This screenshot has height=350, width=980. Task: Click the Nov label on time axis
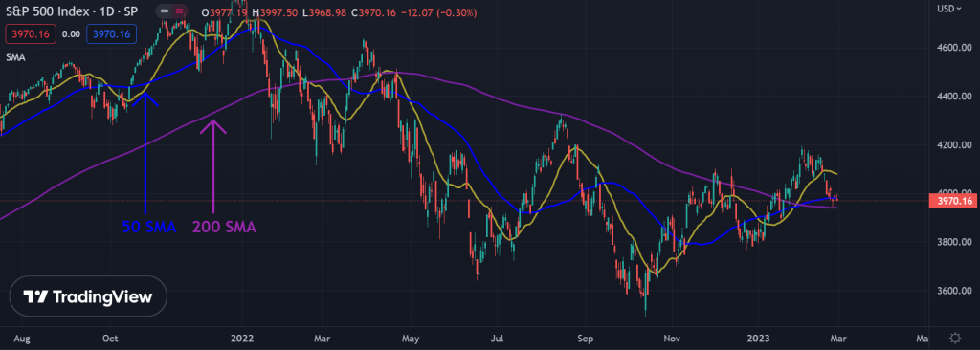tap(672, 339)
